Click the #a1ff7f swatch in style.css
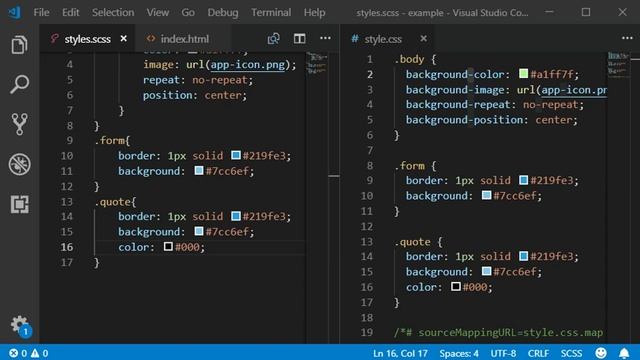This screenshot has height=360, width=640. click(x=523, y=73)
